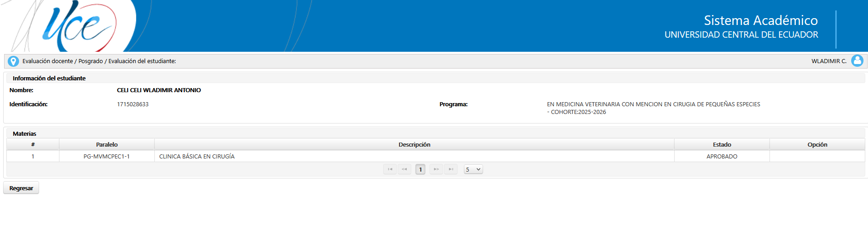Select page 1 in the paginator
868x247 pixels.
[x=420, y=169]
